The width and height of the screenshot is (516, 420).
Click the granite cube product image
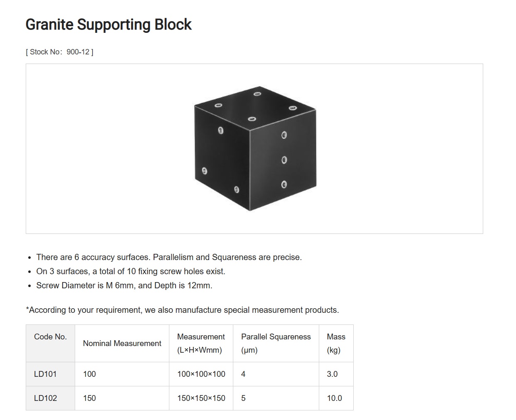click(255, 149)
